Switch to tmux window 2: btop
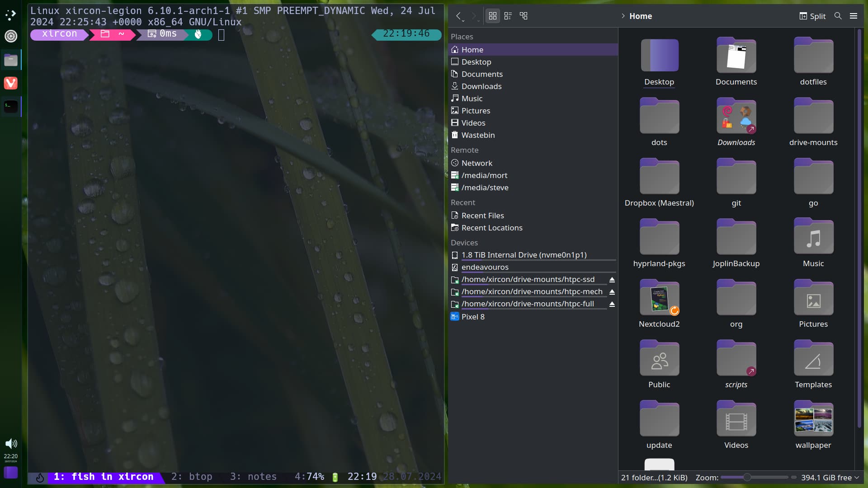The width and height of the screenshot is (868, 488). (x=192, y=477)
